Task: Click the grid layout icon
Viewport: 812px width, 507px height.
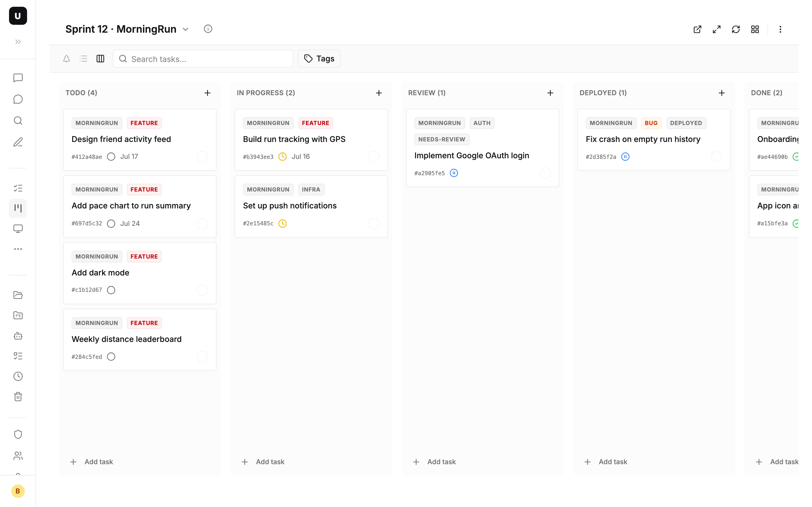Action: (x=755, y=29)
